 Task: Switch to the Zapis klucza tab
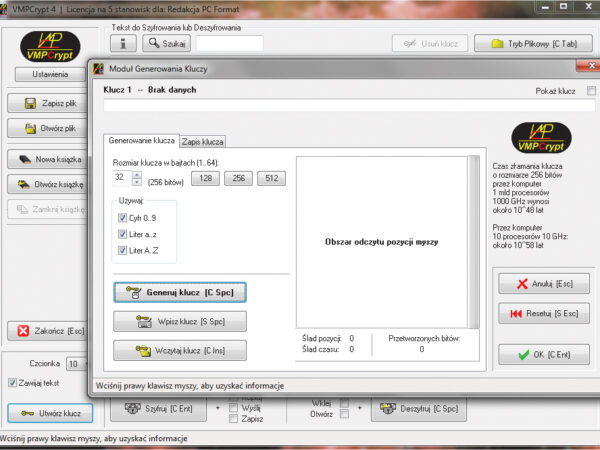(x=203, y=142)
